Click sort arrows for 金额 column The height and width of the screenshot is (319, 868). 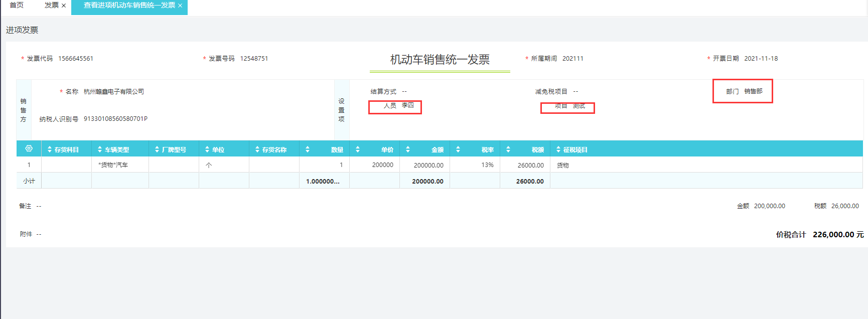pyautogui.click(x=408, y=149)
